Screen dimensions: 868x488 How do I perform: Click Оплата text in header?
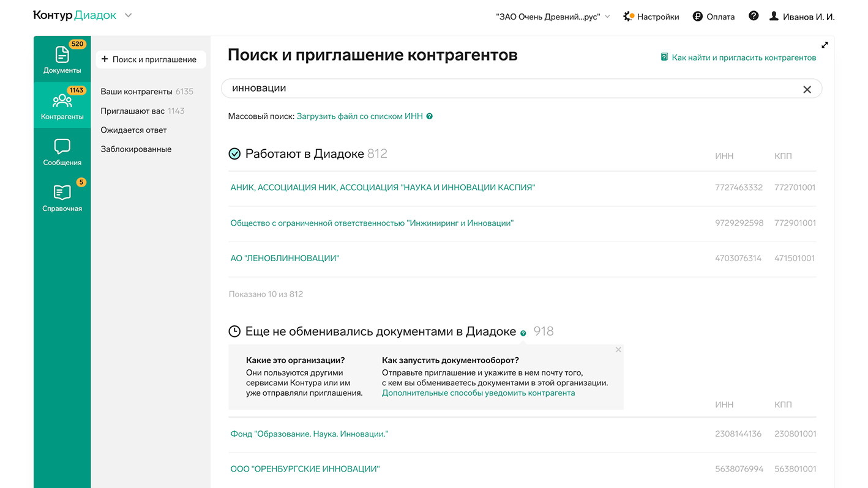tap(720, 17)
